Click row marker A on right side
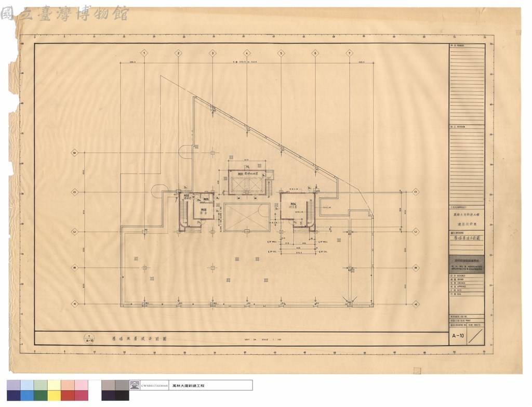Screen dimensions: 532x407 click(x=416, y=304)
